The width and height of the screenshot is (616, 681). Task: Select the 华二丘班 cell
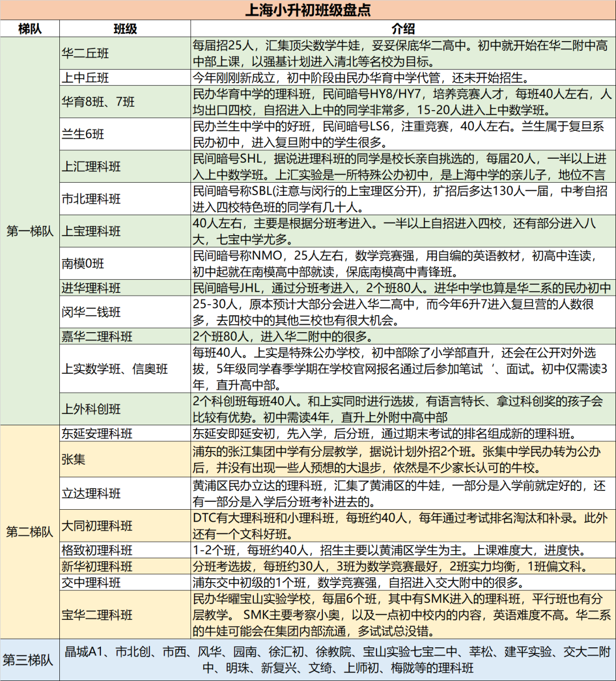pos(125,53)
